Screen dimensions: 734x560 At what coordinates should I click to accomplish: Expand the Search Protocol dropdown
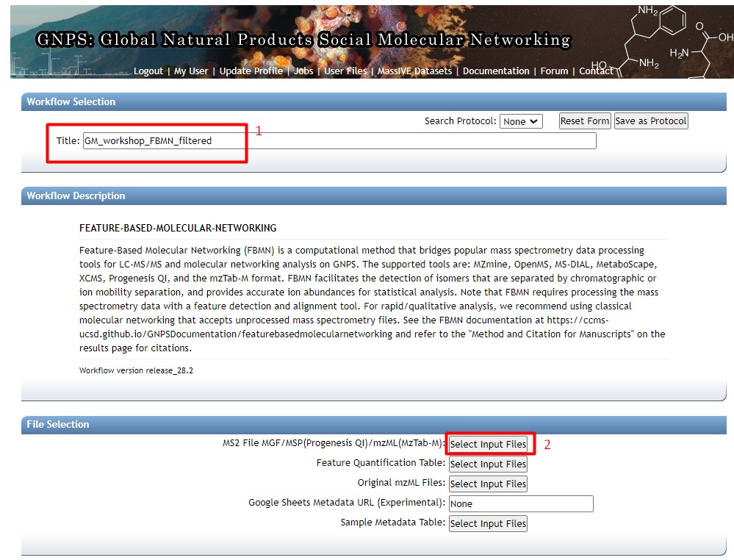[x=521, y=121]
